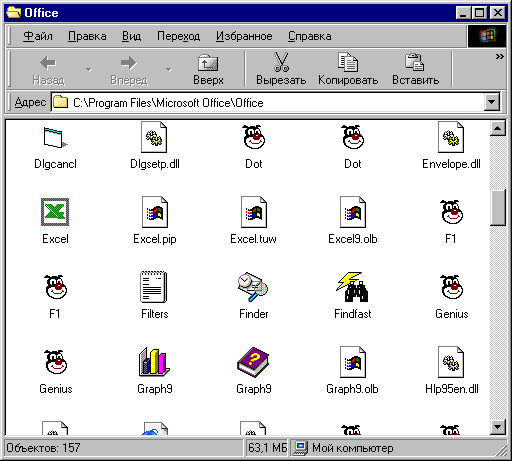Click the Копировать copy button

348,70
